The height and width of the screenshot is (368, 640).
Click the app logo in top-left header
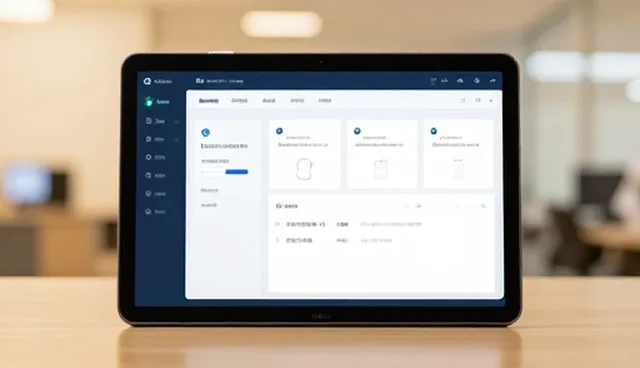click(x=147, y=81)
